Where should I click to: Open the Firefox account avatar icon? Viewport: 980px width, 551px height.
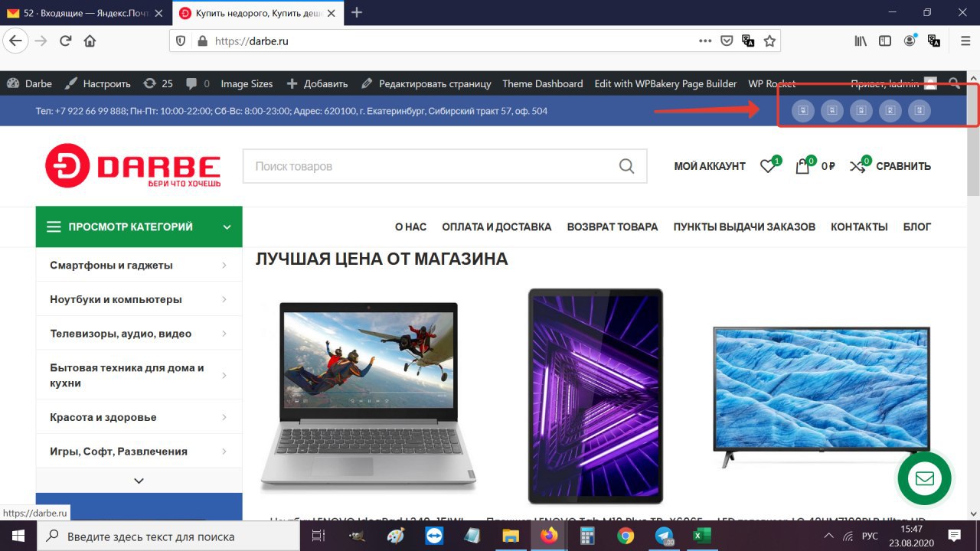[910, 41]
